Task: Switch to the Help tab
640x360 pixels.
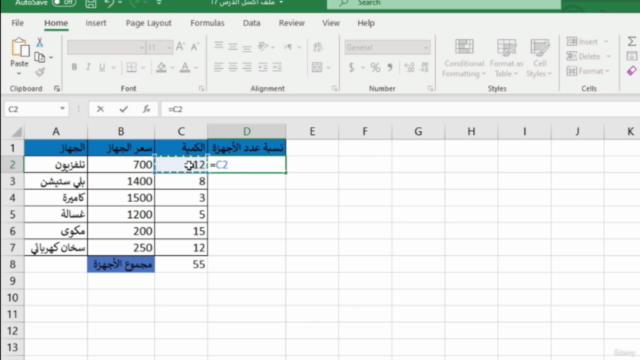Action: pyautogui.click(x=366, y=23)
